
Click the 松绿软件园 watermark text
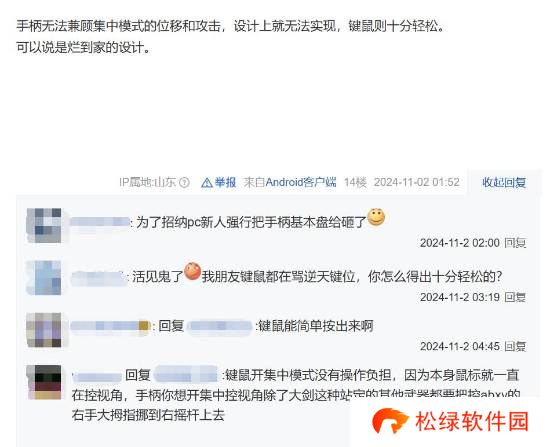point(472,421)
